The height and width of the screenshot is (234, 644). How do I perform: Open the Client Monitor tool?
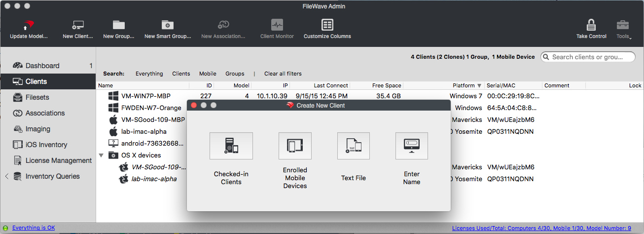pos(277,25)
